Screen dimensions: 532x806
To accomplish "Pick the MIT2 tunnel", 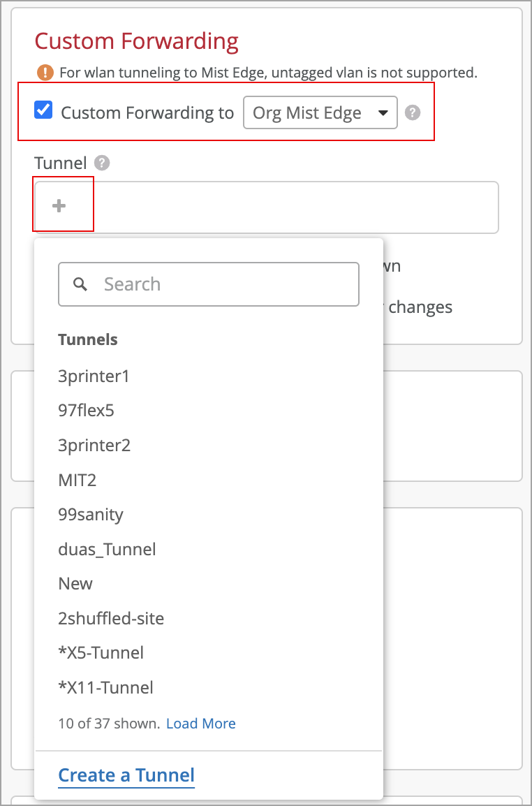I will point(77,481).
